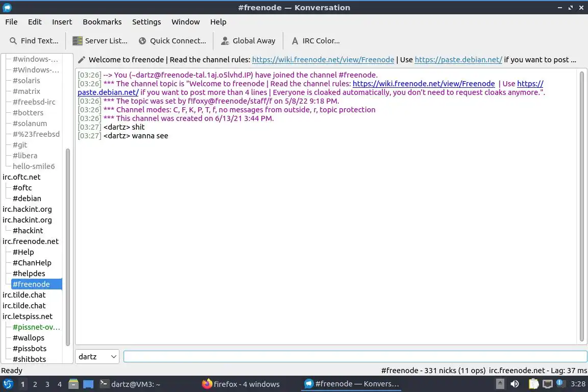
Task: Select #debian channel
Action: pos(27,199)
